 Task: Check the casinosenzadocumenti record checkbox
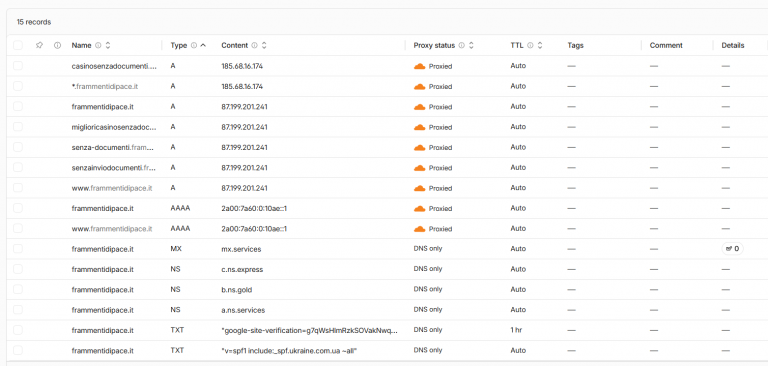(18, 66)
